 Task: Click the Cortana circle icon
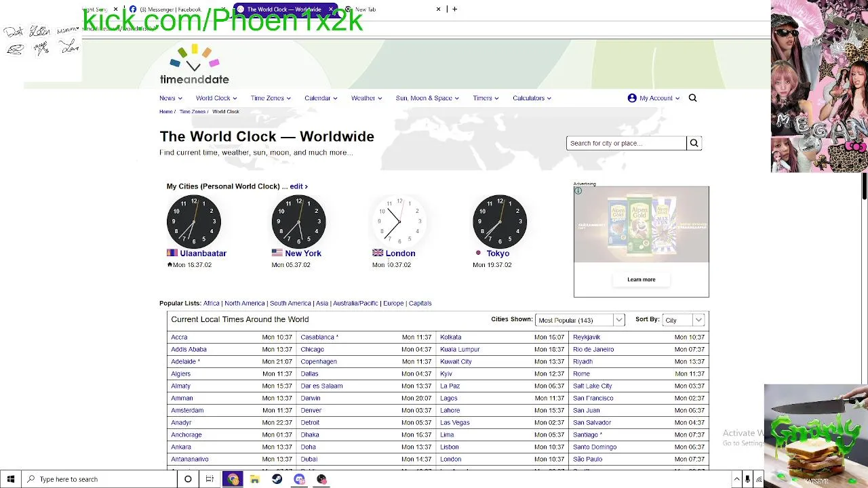click(x=188, y=479)
